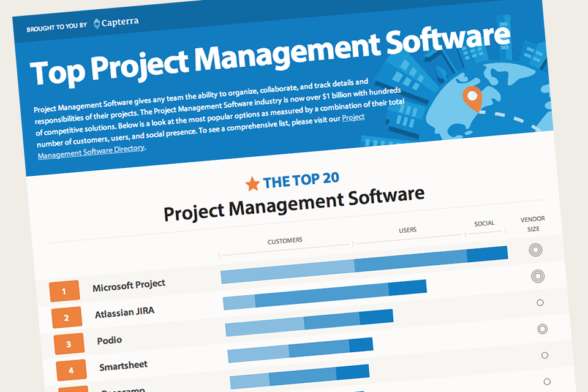Click the VENDOR SIZE column header
Viewport: 588px width, 392px height.
[533, 224]
